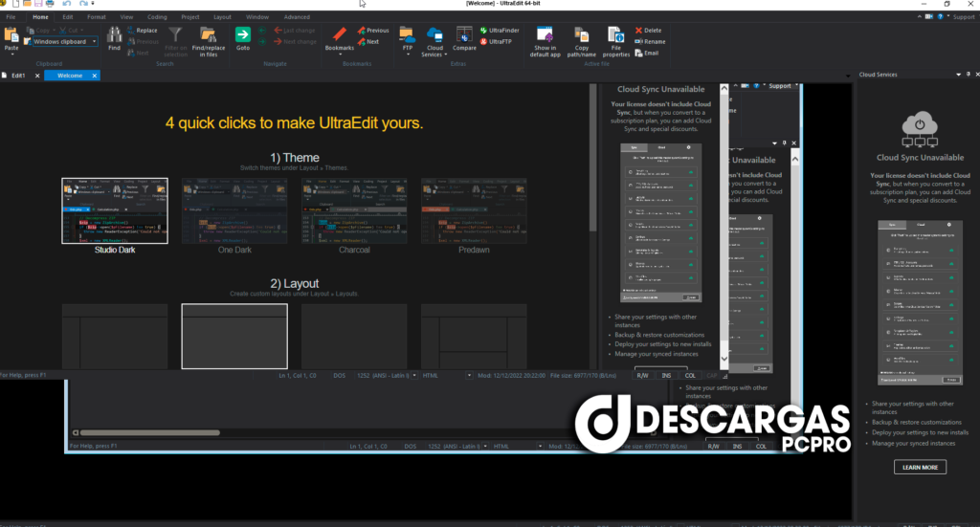Expand the Paste dropdown arrow
Image resolution: width=980 pixels, height=527 pixels.
[11, 55]
